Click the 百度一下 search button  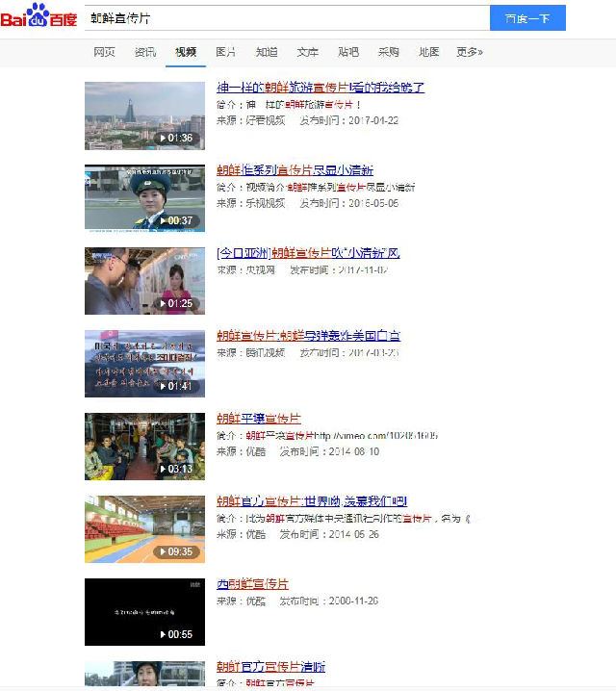[x=527, y=18]
